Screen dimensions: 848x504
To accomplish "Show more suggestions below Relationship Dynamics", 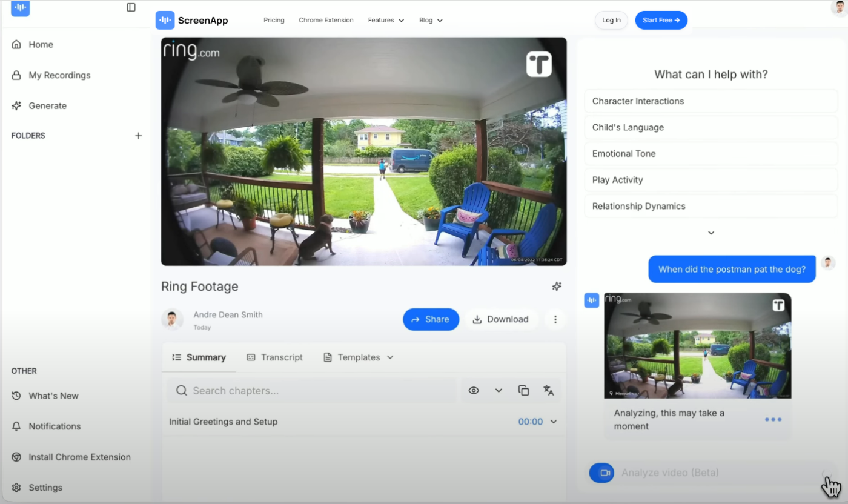I will click(711, 233).
